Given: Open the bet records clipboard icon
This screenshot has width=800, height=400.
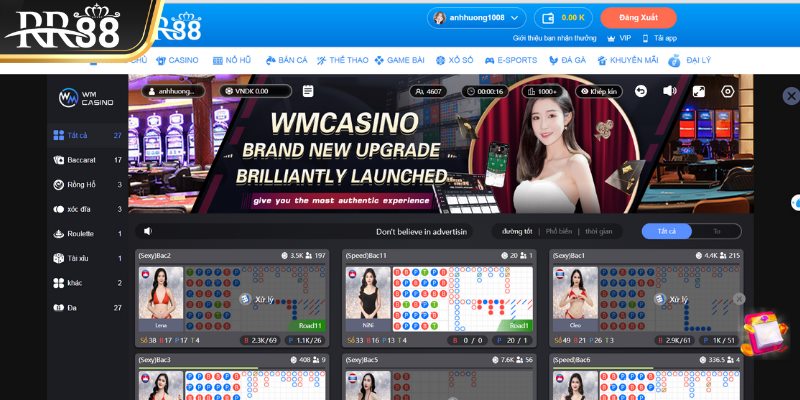Looking at the screenshot, I should [308, 91].
